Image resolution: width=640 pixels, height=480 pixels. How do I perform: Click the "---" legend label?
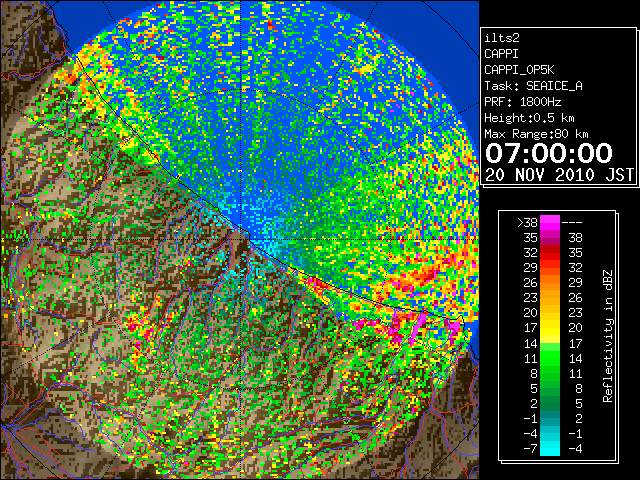pyautogui.click(x=572, y=223)
